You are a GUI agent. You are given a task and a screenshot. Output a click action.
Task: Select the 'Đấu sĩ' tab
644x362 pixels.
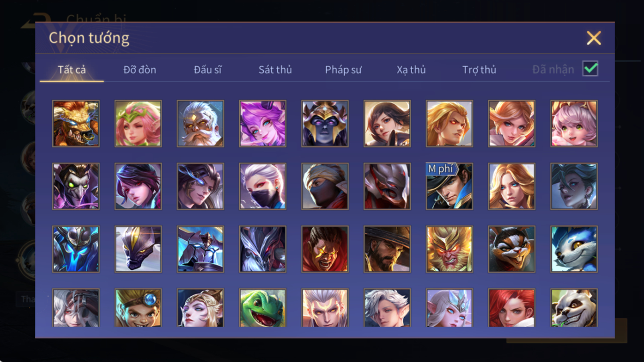[x=208, y=70]
